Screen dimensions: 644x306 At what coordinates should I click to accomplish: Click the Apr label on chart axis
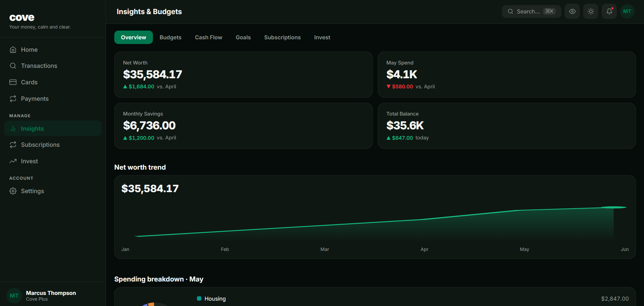(x=425, y=249)
